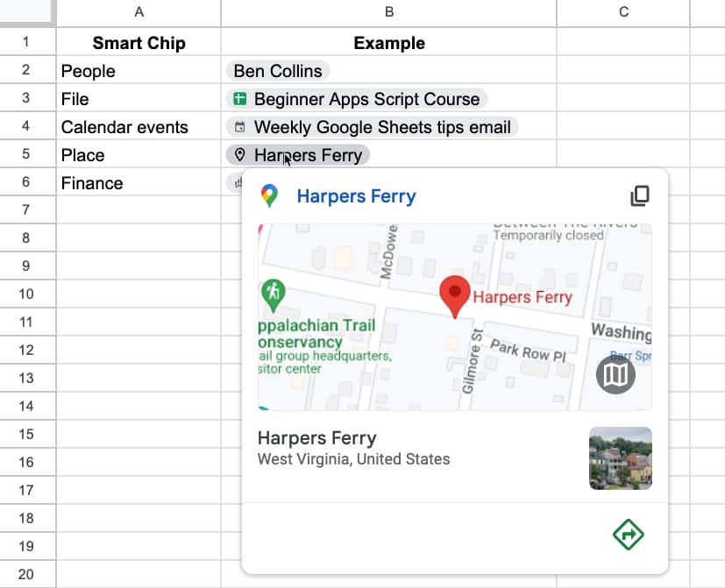This screenshot has height=588, width=725.
Task: Select empty cell C2
Action: tap(623, 70)
